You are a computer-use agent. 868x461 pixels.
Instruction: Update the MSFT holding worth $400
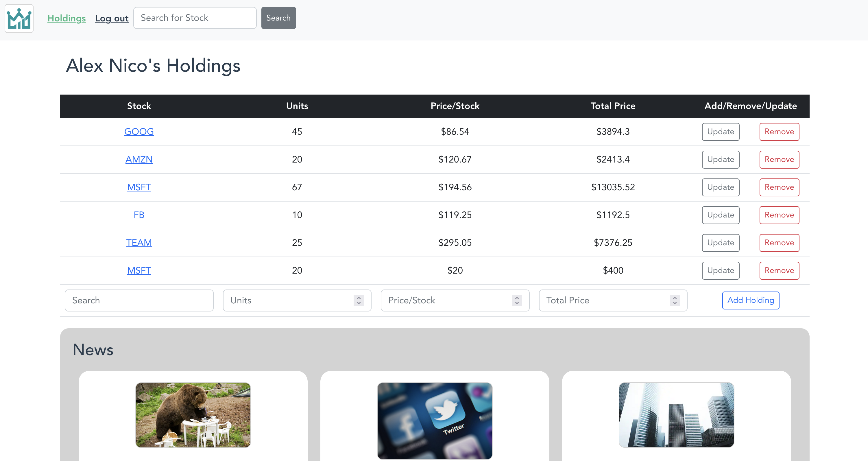[721, 271]
